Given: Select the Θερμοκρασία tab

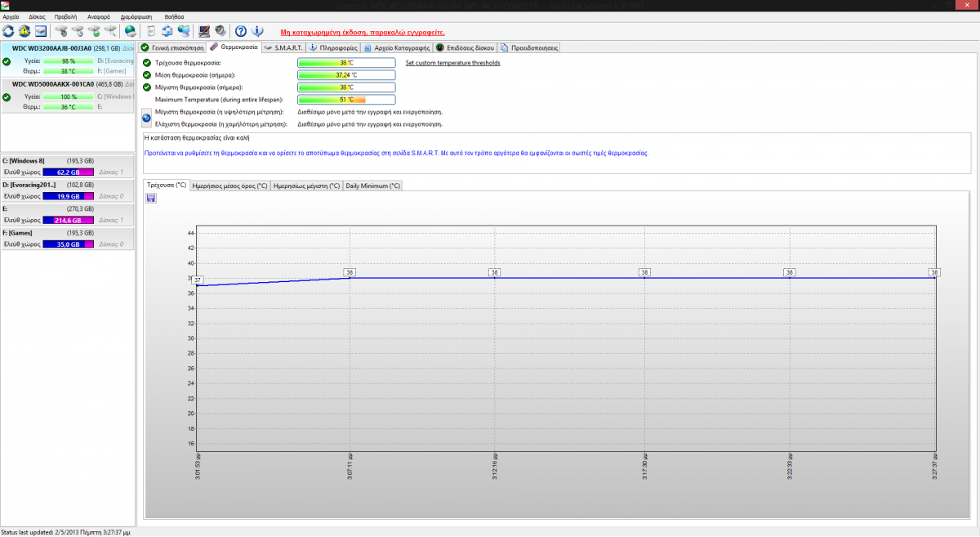Looking at the screenshot, I should click(x=234, y=47).
